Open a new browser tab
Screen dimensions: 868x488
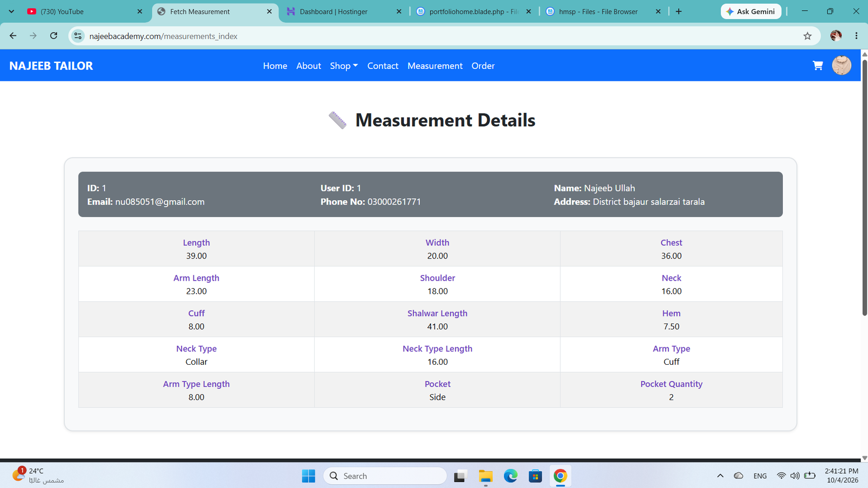click(x=679, y=11)
